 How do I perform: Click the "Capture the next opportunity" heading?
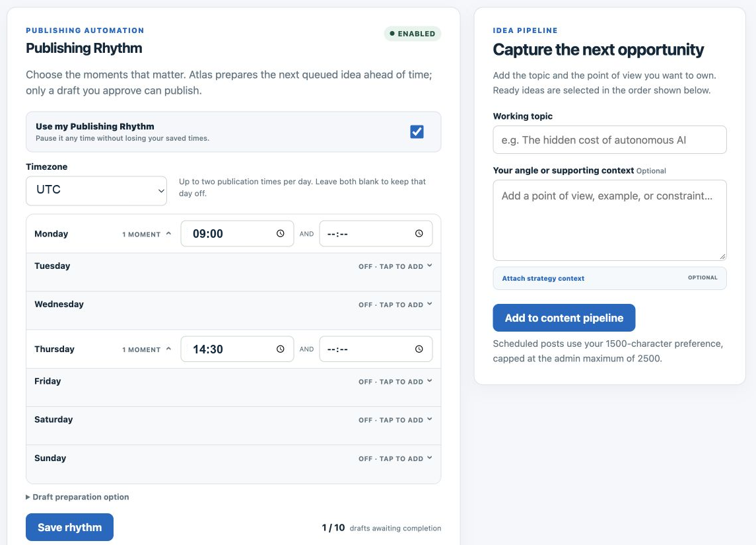click(x=598, y=50)
